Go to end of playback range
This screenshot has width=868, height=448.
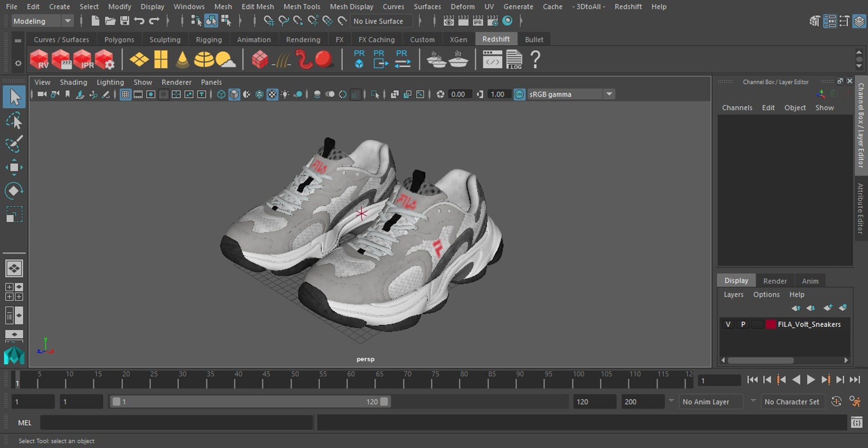point(854,380)
